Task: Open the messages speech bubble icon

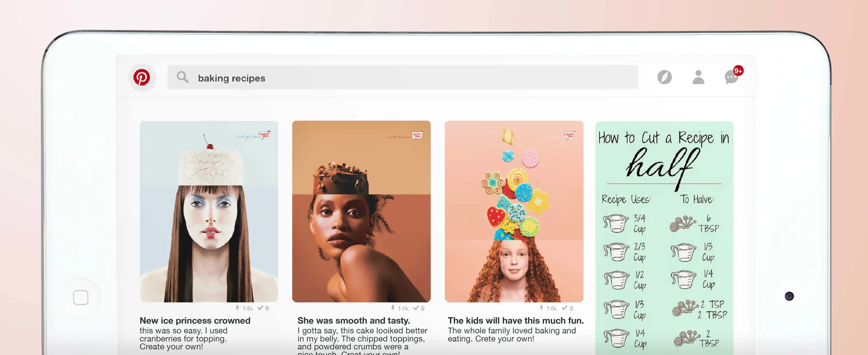Action: coord(731,78)
